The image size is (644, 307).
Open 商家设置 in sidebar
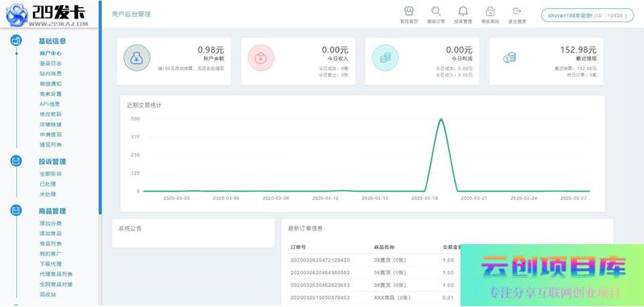click(51, 93)
